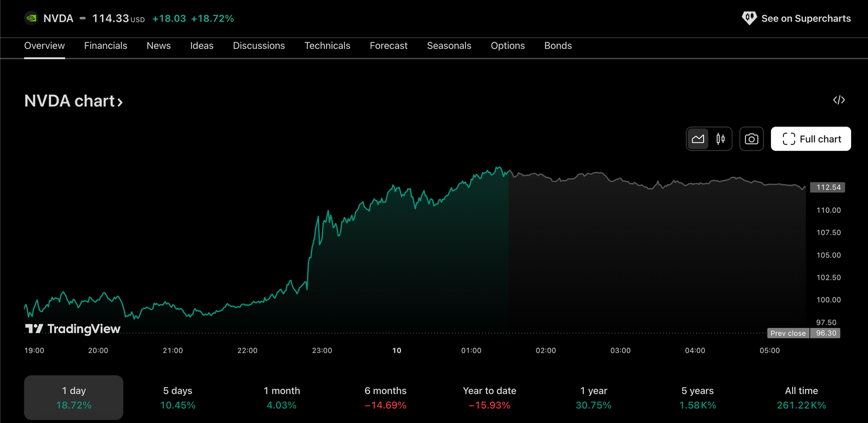Click the 110.00 price axis label
The height and width of the screenshot is (423, 868).
828,210
